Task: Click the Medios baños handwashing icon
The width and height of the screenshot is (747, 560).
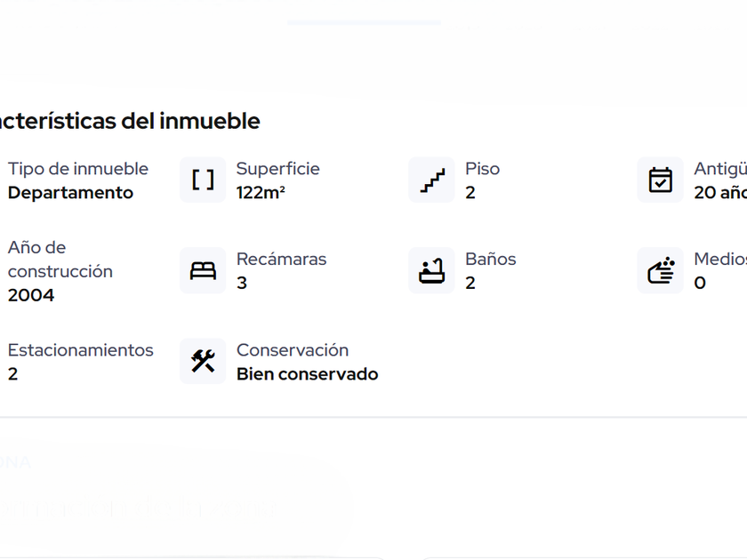Action: tap(660, 271)
